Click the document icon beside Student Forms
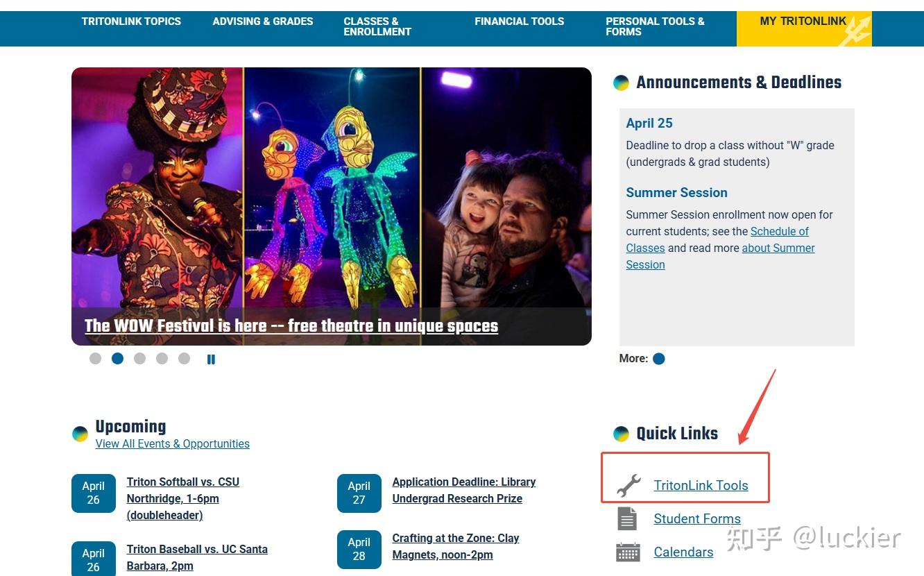 pyautogui.click(x=627, y=518)
